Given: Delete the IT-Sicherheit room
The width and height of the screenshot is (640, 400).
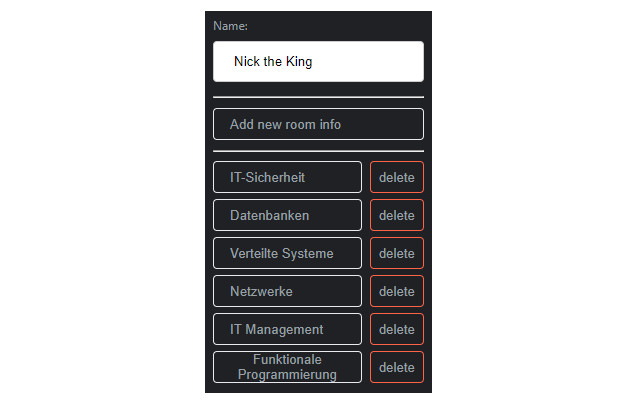Looking at the screenshot, I should pos(397,177).
